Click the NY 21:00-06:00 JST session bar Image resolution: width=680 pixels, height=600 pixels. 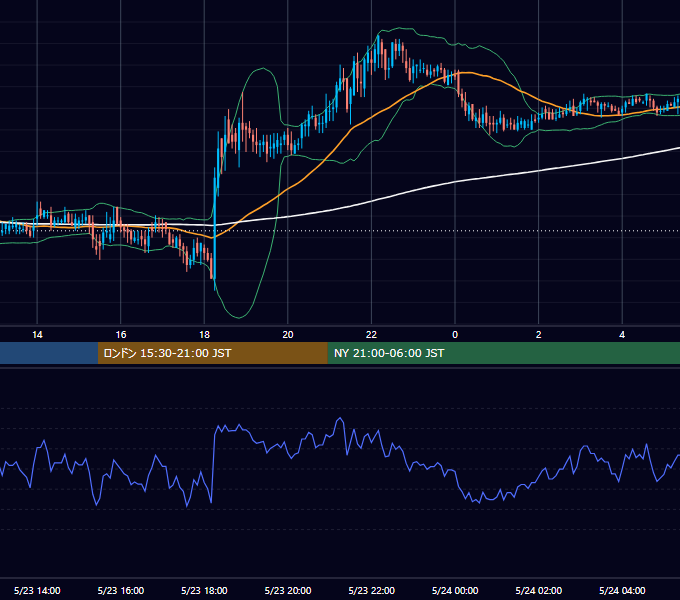(x=503, y=353)
